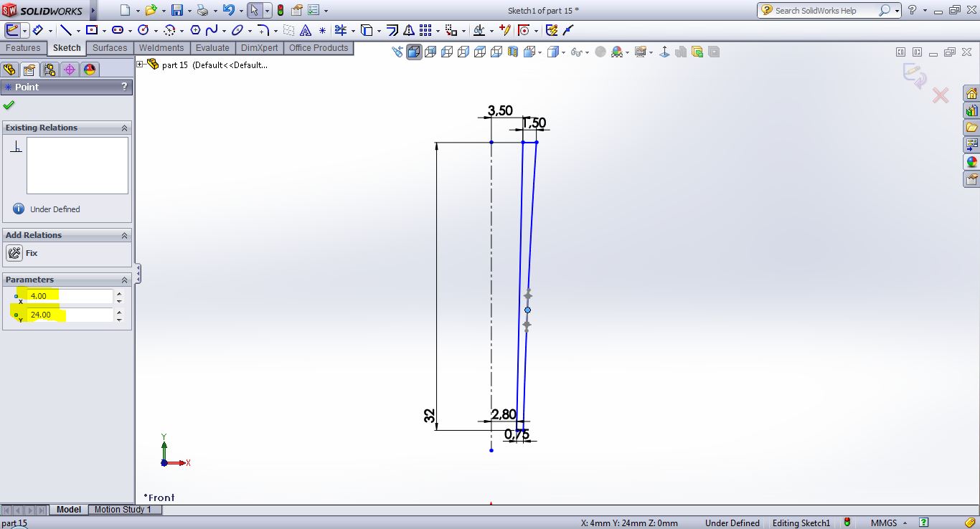The image size is (980, 529).
Task: Click the Point sketch tool
Action: point(322,30)
